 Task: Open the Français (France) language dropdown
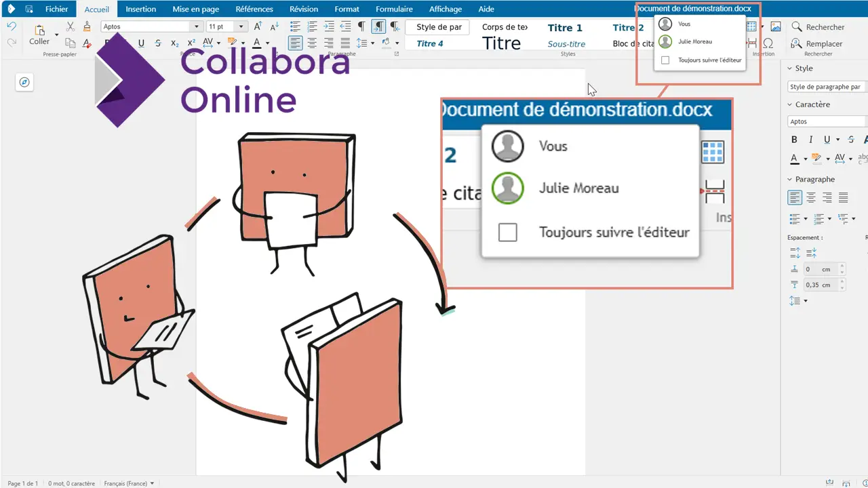click(129, 483)
